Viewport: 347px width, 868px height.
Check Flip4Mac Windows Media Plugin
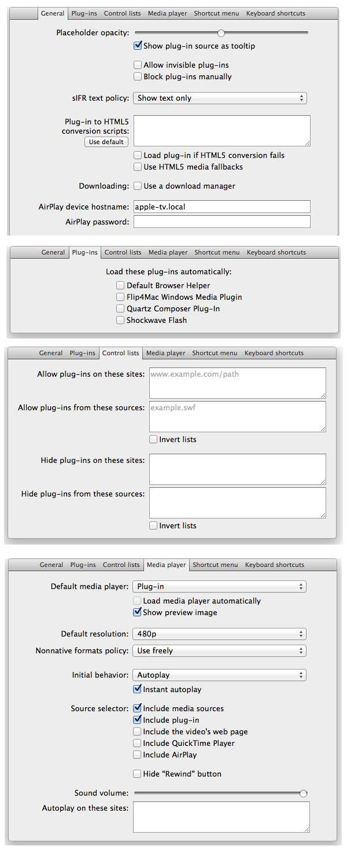click(x=120, y=297)
